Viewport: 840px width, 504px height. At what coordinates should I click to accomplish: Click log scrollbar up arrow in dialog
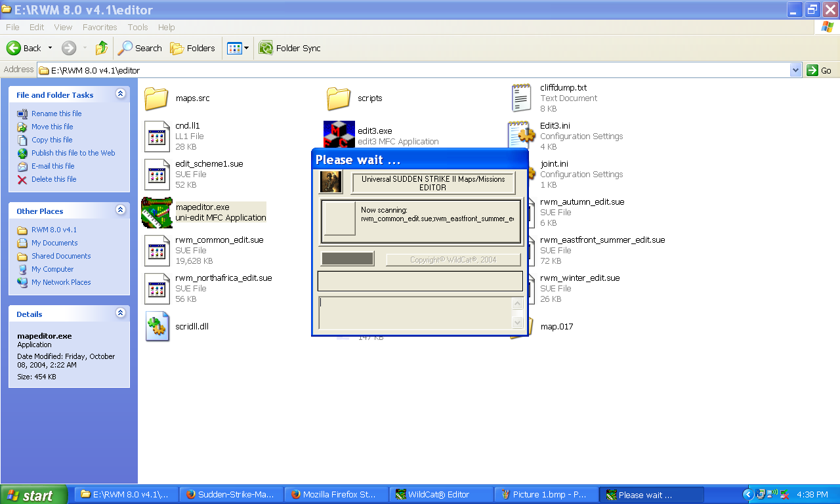[517, 303]
